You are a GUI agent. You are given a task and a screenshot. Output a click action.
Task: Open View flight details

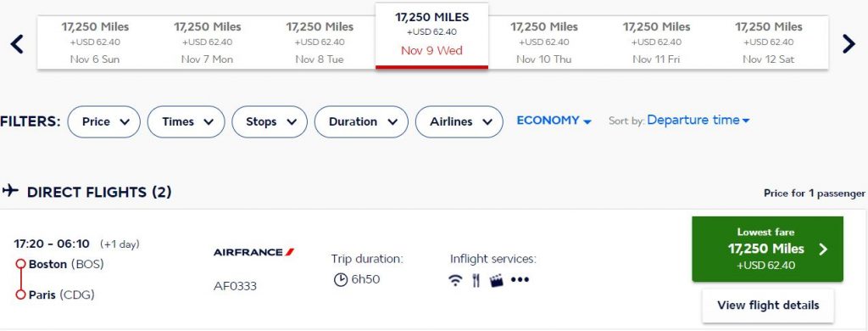point(768,306)
